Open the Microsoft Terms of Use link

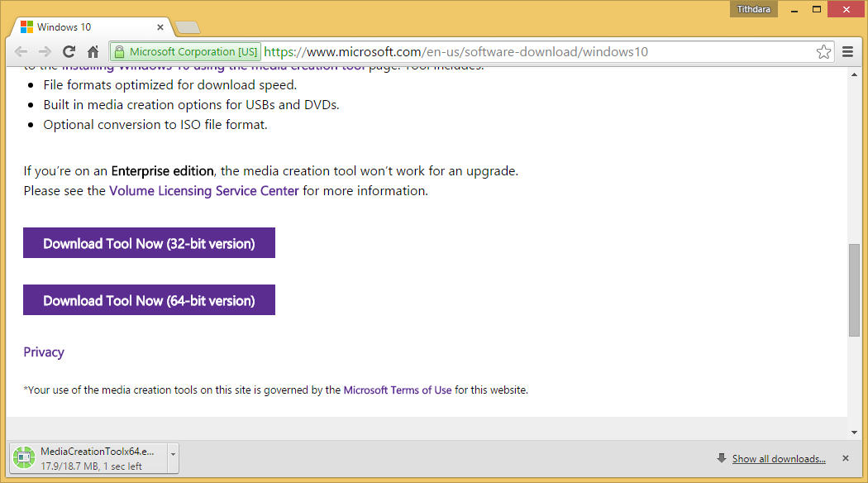pos(398,390)
